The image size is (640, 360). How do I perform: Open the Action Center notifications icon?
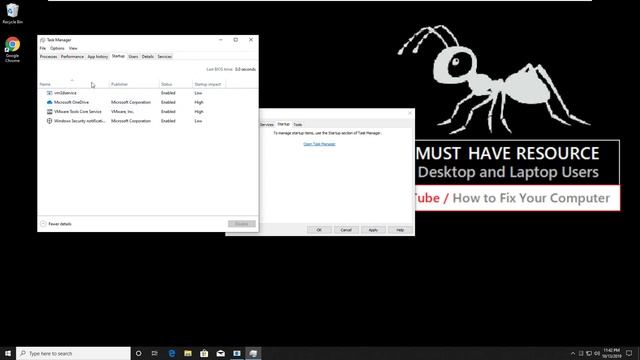629,353
